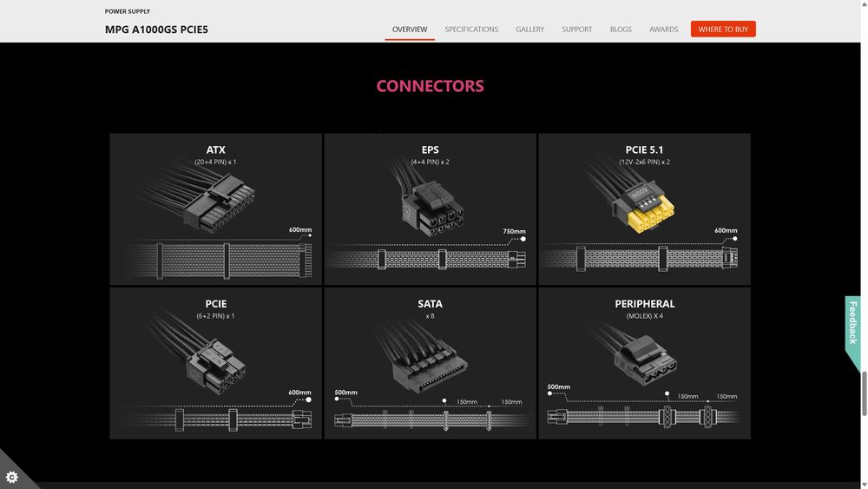Click the SATA card title
The image size is (868, 489).
pos(431,303)
